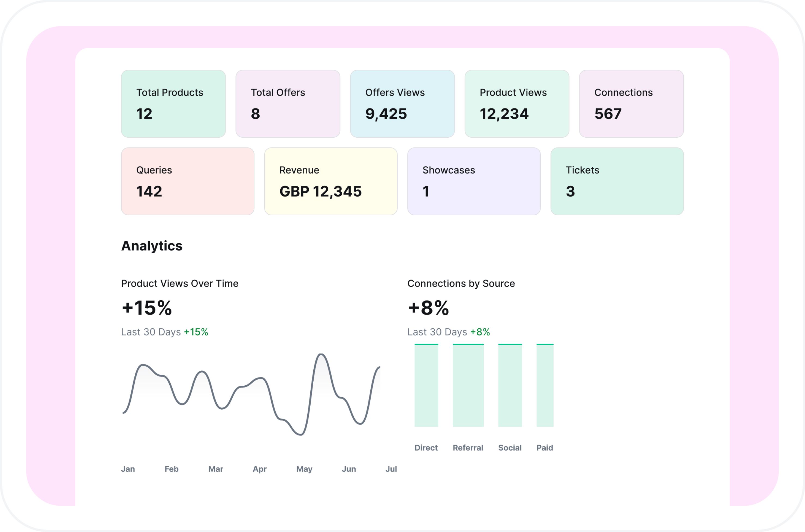Select the Offers Views stat card

402,104
